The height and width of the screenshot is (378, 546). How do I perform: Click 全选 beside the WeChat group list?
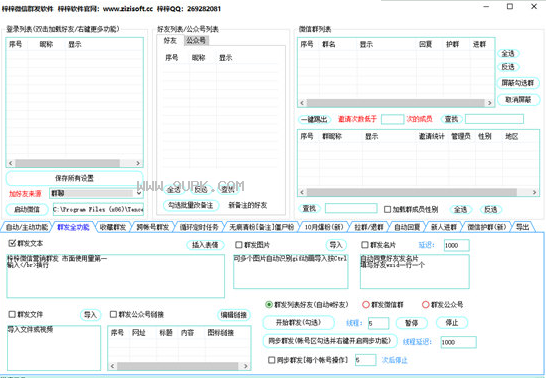click(x=508, y=54)
